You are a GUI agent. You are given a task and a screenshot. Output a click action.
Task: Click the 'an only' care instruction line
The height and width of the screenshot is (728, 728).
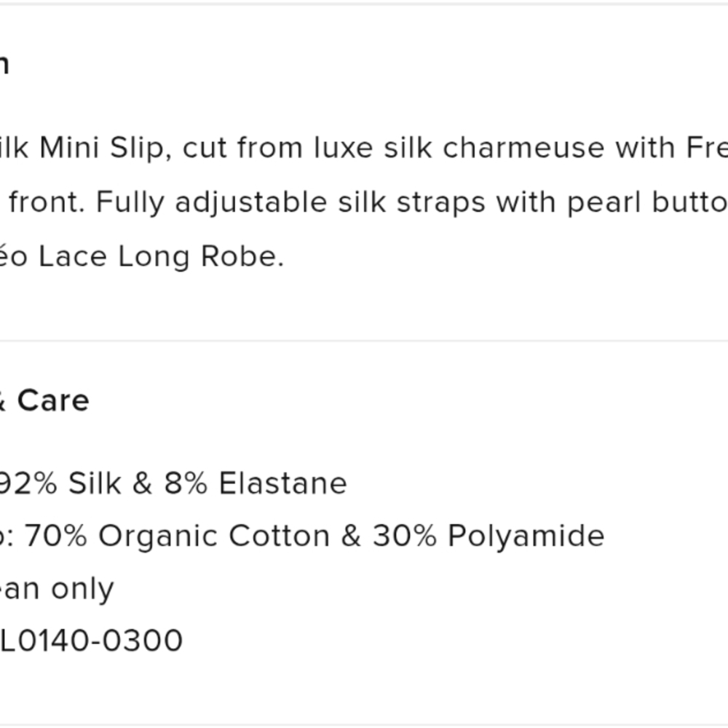(x=57, y=589)
